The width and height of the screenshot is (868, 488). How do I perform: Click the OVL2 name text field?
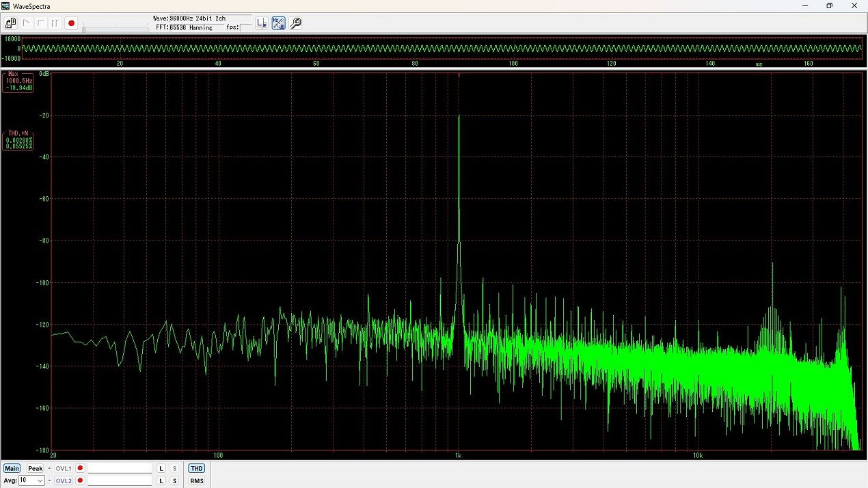(x=120, y=481)
